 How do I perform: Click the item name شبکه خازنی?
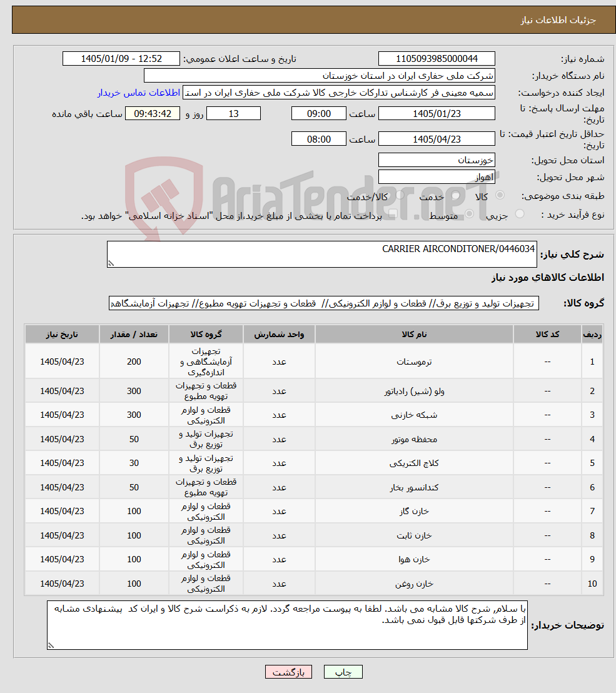click(x=414, y=415)
